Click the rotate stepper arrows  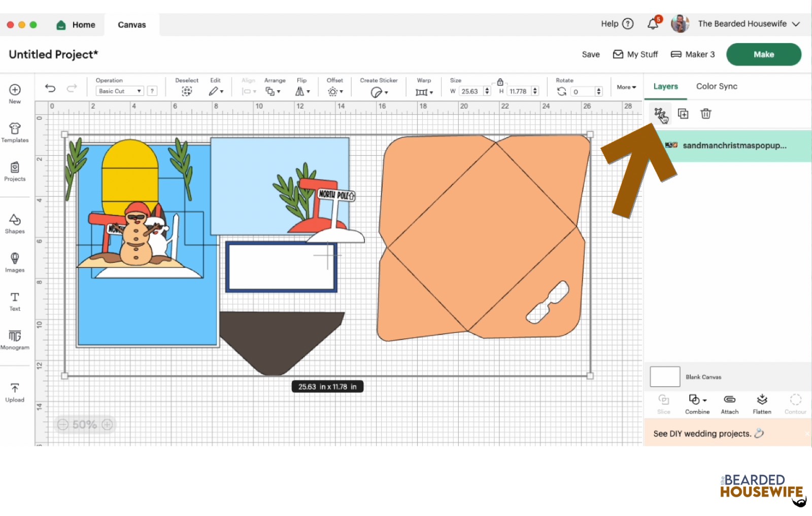pos(599,91)
